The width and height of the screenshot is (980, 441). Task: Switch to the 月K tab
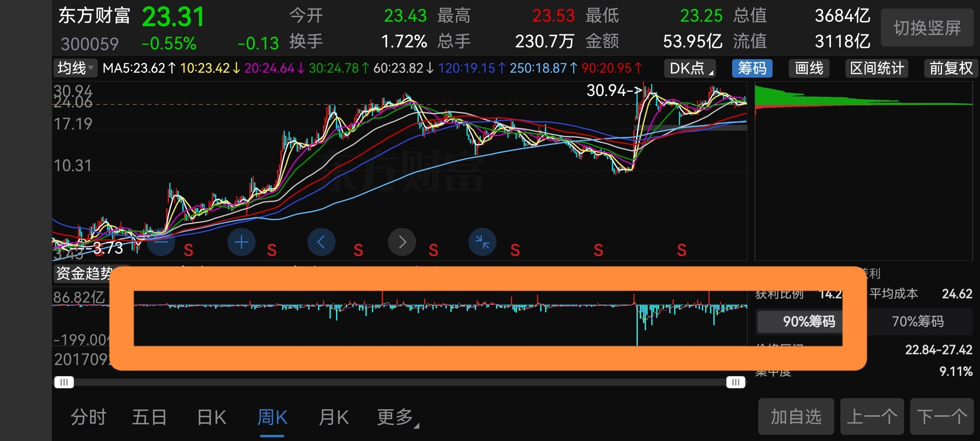334,417
